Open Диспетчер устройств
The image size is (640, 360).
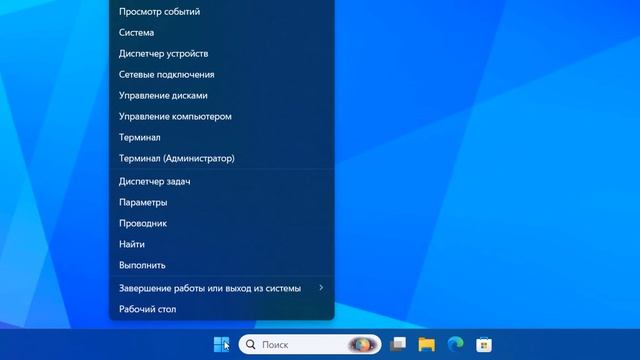(222, 53)
